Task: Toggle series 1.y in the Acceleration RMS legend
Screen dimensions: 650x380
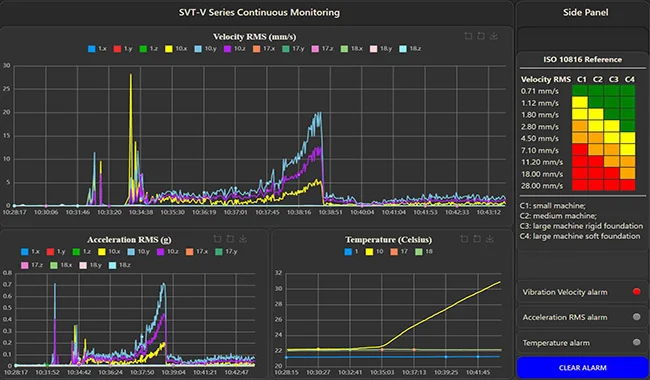Action: (x=56, y=252)
